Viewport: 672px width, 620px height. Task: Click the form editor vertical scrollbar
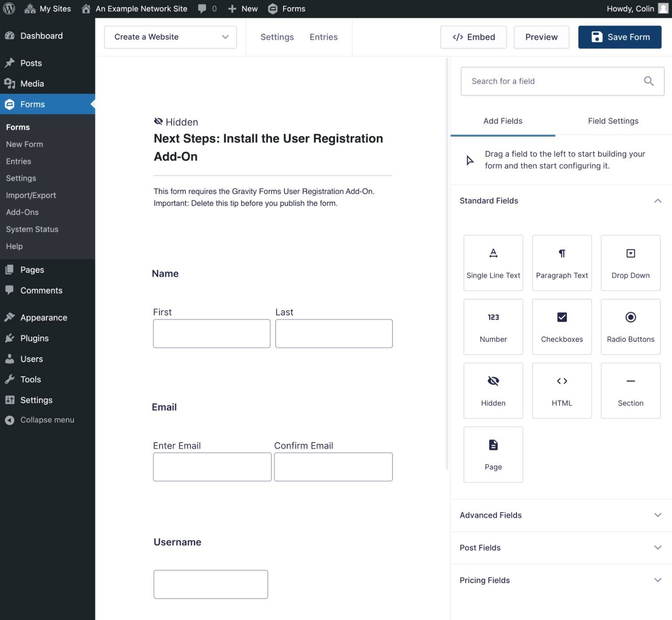pyautogui.click(x=447, y=264)
